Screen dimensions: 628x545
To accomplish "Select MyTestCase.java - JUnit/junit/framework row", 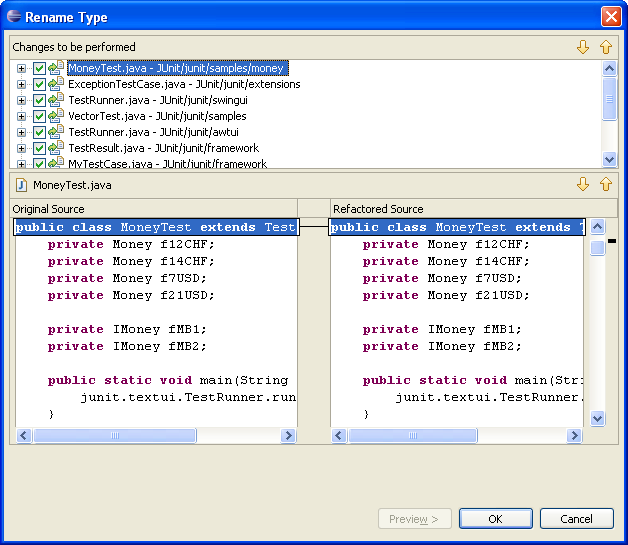I will pos(167,163).
